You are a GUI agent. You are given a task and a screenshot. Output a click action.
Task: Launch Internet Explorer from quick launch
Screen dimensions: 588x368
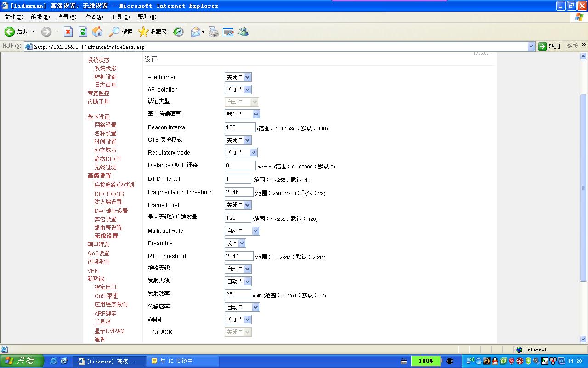click(x=54, y=361)
